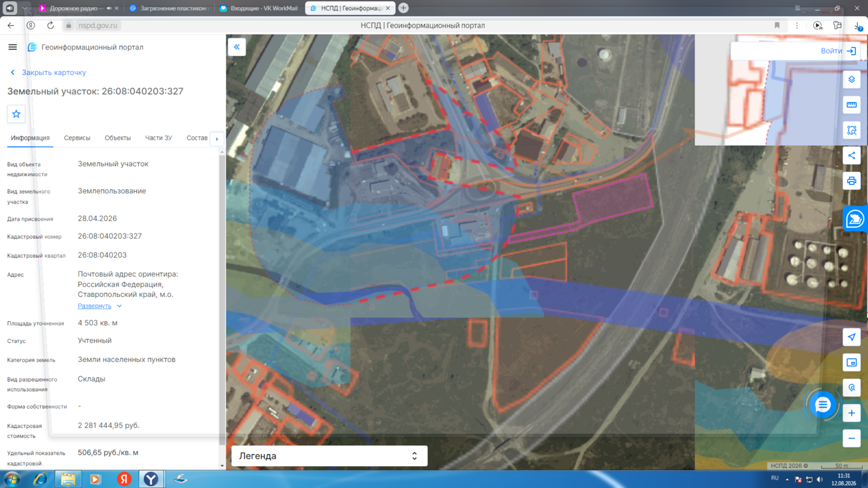Collapse the left info panel
Image resolution: width=868 pixels, height=488 pixels.
tap(237, 47)
